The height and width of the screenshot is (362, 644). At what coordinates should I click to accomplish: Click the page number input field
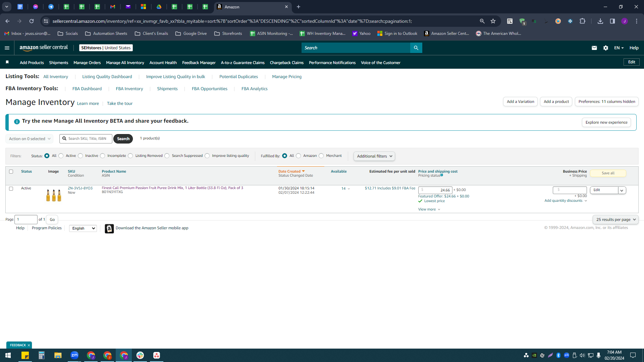26,220
